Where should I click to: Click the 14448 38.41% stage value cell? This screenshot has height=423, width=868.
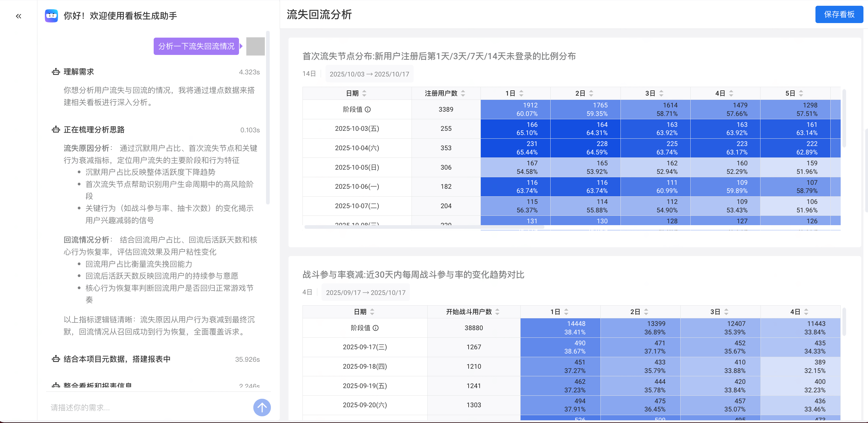[560, 328]
